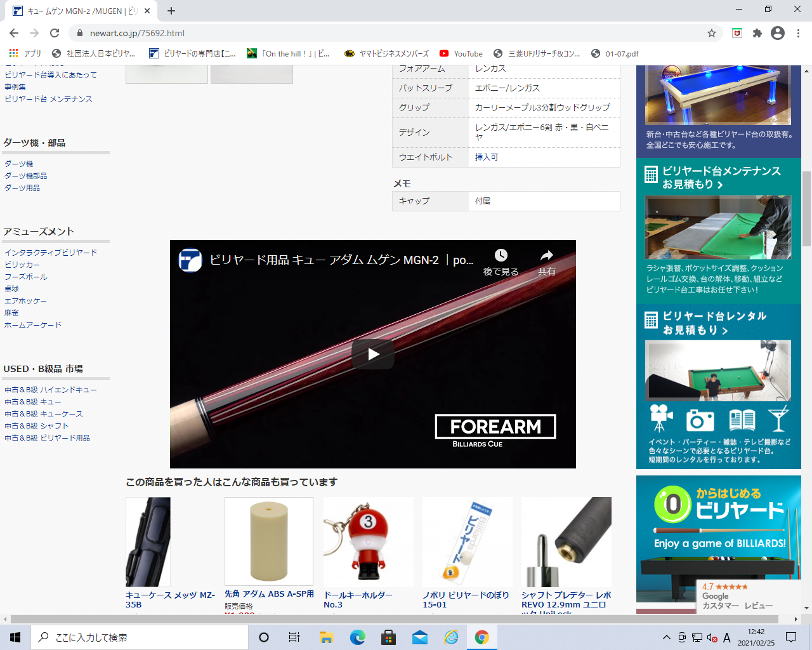The width and height of the screenshot is (812, 650).
Task: Open 中古&B級 ハイエンドキュー link
Action: point(51,390)
